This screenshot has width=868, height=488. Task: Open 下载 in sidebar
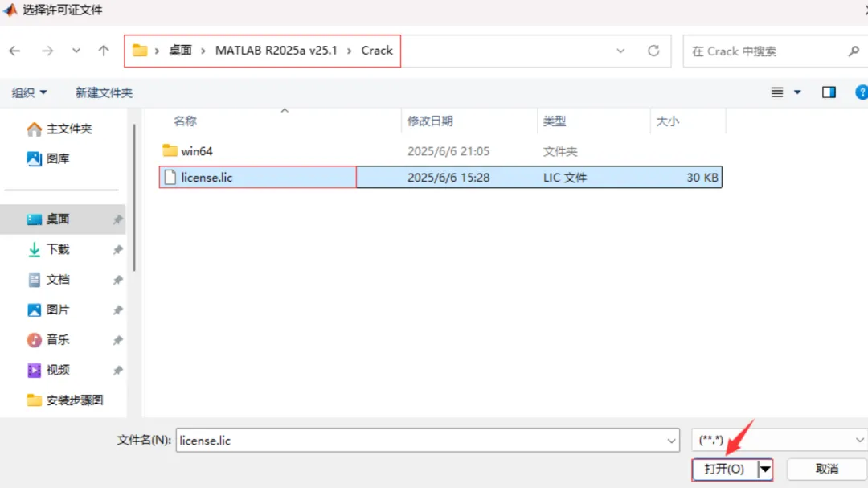tap(48, 249)
